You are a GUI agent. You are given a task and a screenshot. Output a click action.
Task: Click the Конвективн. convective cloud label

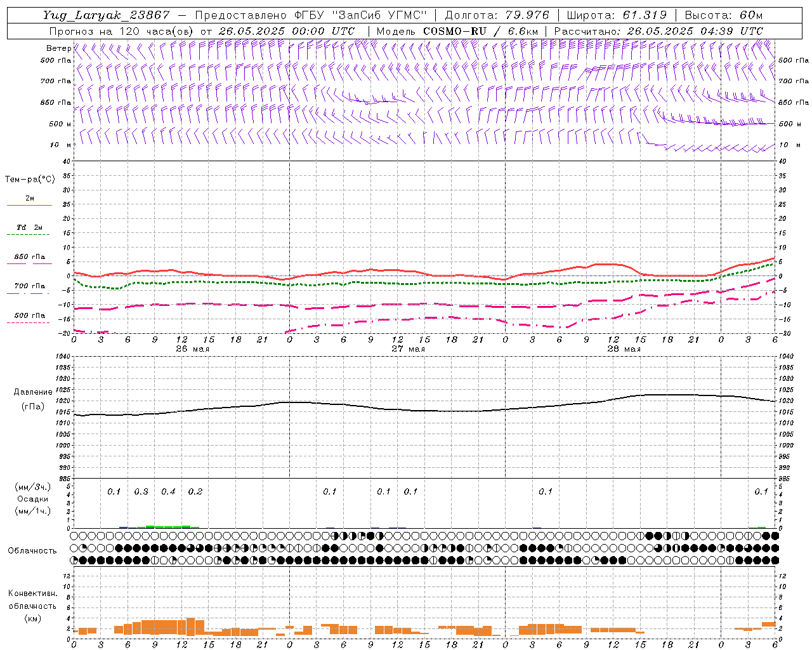[32, 594]
